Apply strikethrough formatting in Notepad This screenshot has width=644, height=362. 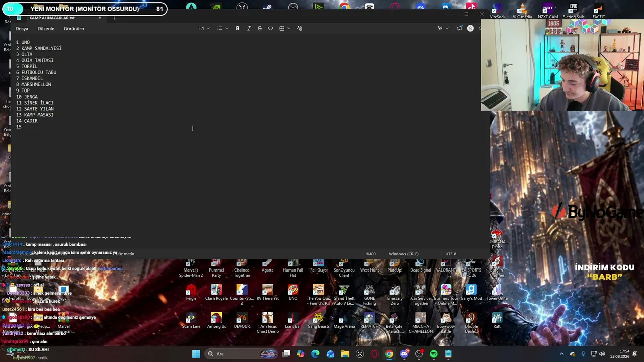point(260,28)
